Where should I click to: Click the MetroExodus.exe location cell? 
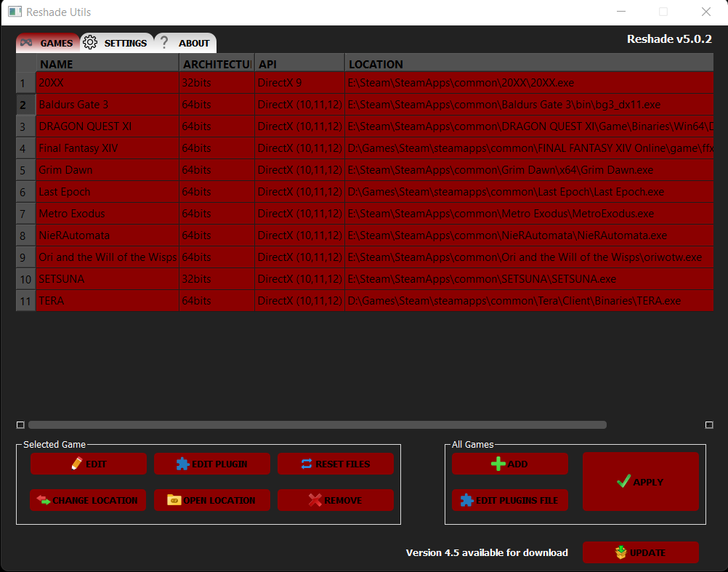(x=529, y=214)
